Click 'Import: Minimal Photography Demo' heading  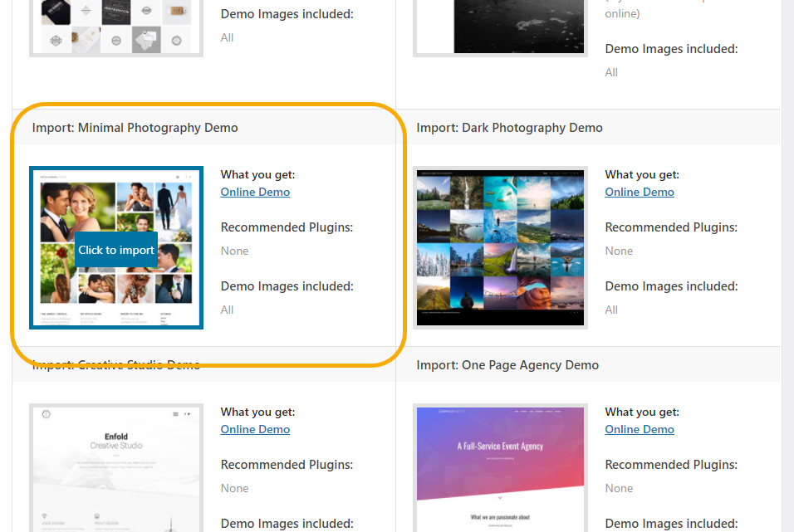135,128
